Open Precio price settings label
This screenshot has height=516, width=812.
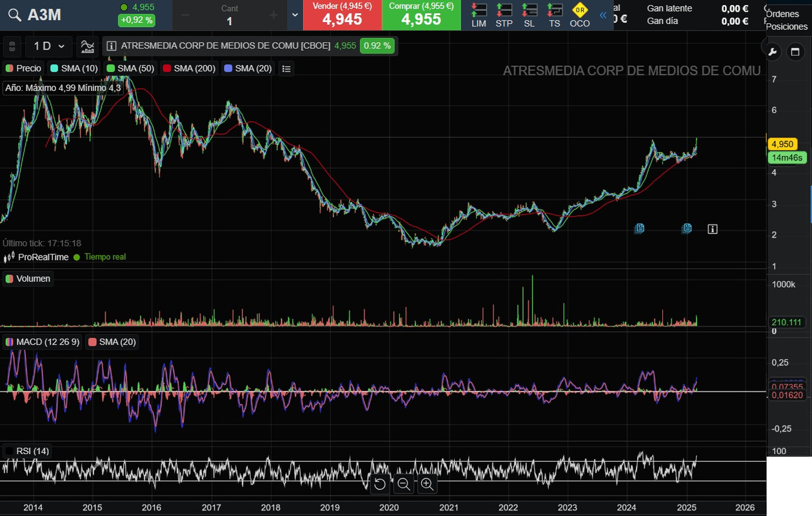[23, 68]
